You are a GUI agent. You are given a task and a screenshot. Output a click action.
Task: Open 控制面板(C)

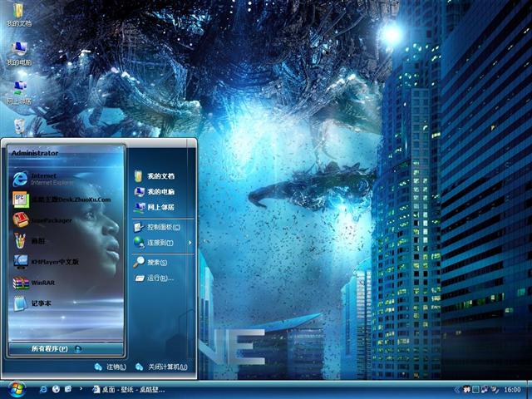[157, 227]
